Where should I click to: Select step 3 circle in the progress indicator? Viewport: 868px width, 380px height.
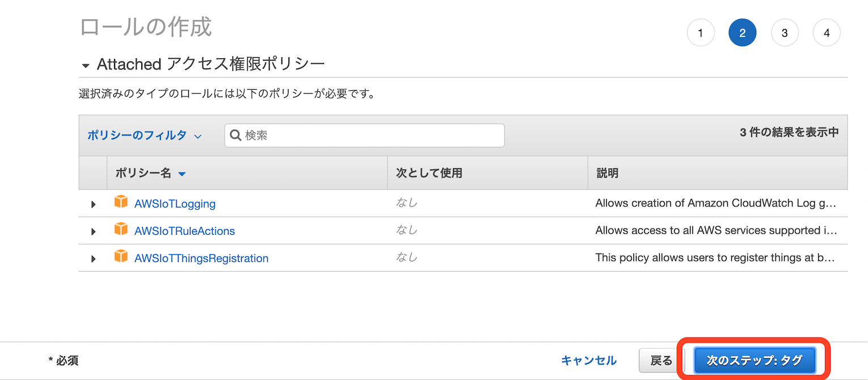pyautogui.click(x=785, y=32)
